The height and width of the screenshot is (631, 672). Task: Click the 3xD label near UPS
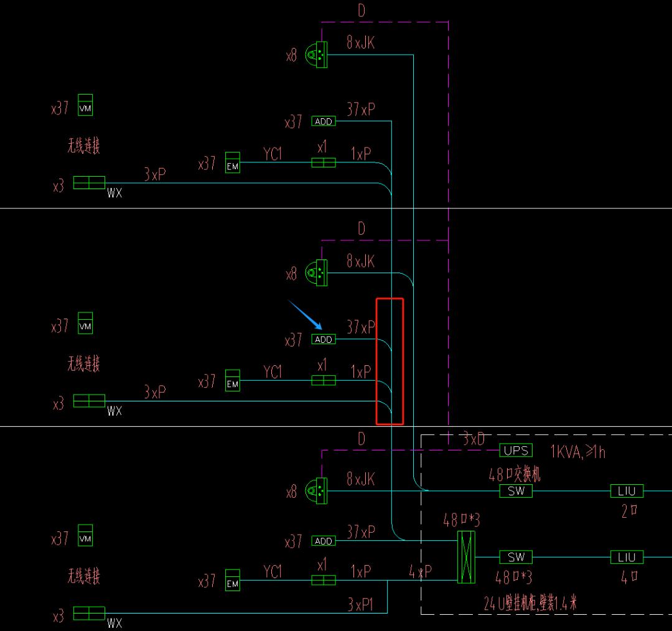(x=474, y=439)
